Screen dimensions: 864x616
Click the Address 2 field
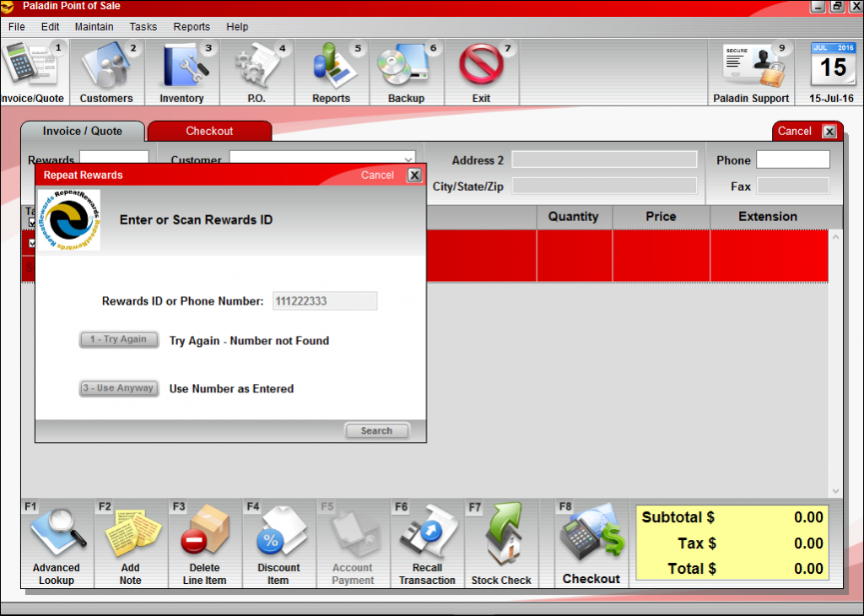pos(604,159)
